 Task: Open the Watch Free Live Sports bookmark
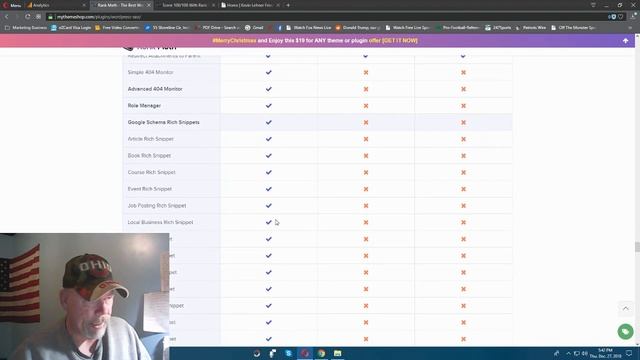click(408, 28)
